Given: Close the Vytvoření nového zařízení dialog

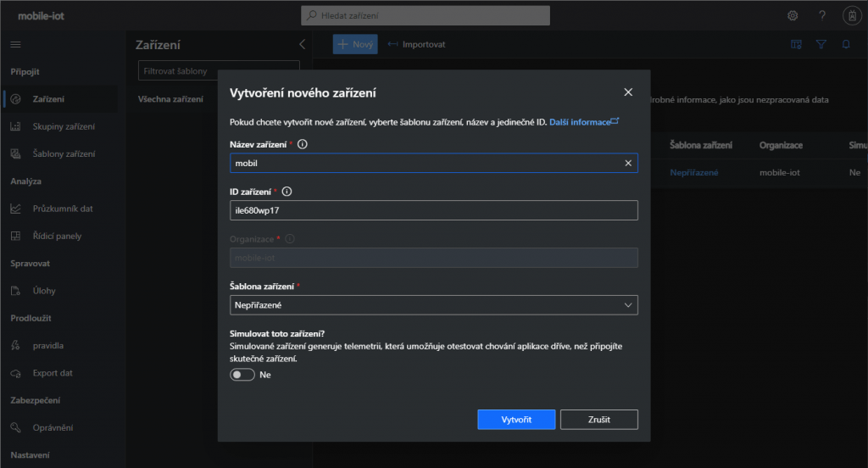Looking at the screenshot, I should click(628, 92).
